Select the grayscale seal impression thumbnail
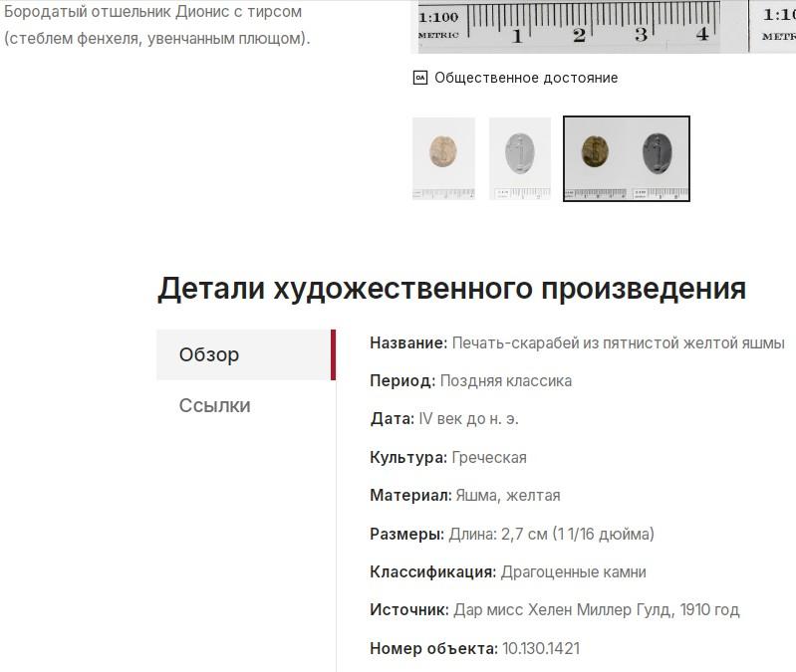This screenshot has width=796, height=672. coord(519,158)
